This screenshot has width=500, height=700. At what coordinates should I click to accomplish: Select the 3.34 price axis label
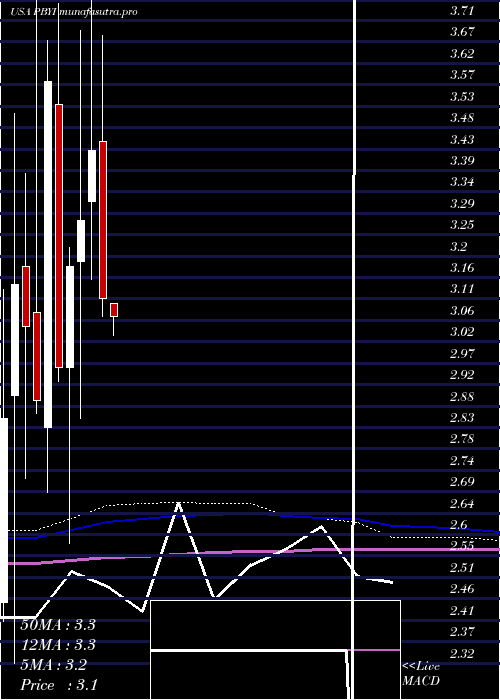[462, 182]
